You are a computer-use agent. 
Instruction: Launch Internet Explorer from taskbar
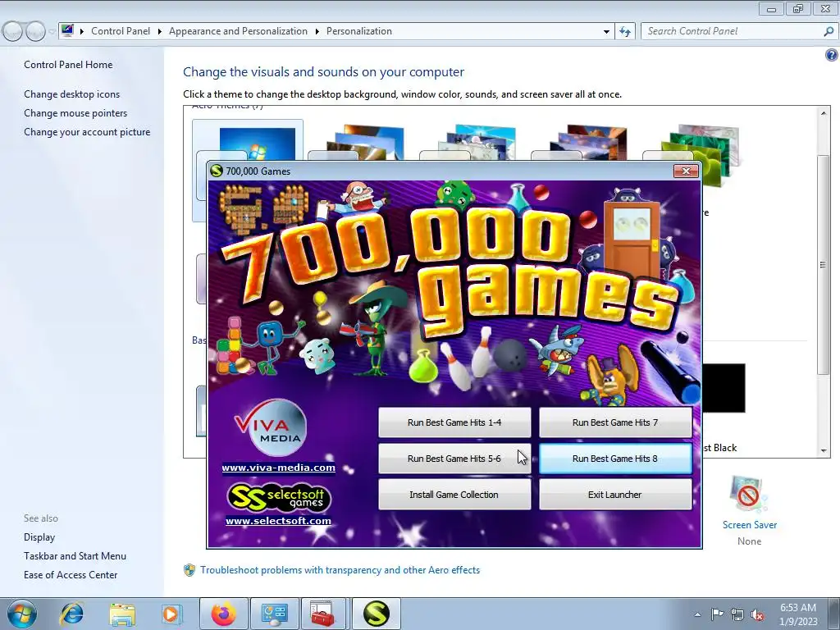click(x=72, y=614)
